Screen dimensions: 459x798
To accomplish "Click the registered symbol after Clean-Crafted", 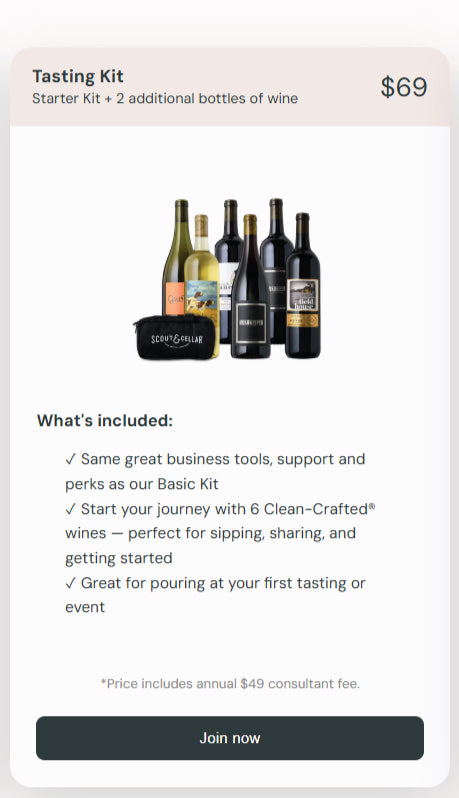I will click(371, 505).
